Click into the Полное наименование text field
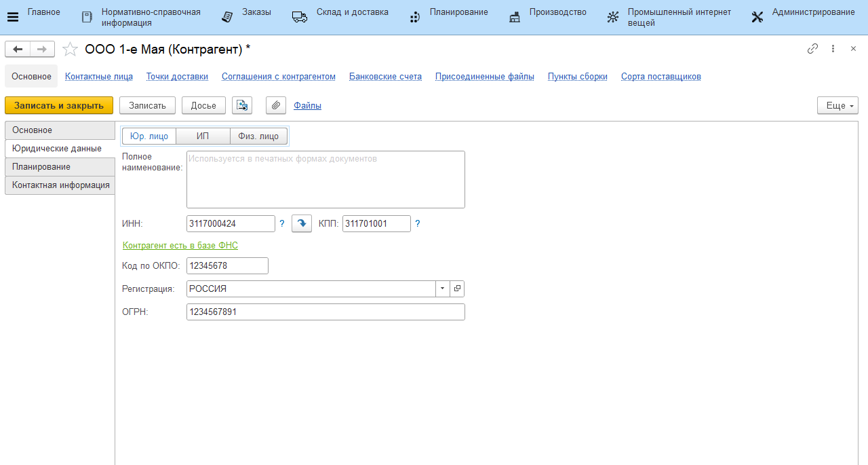The width and height of the screenshot is (868, 465). 325,179
